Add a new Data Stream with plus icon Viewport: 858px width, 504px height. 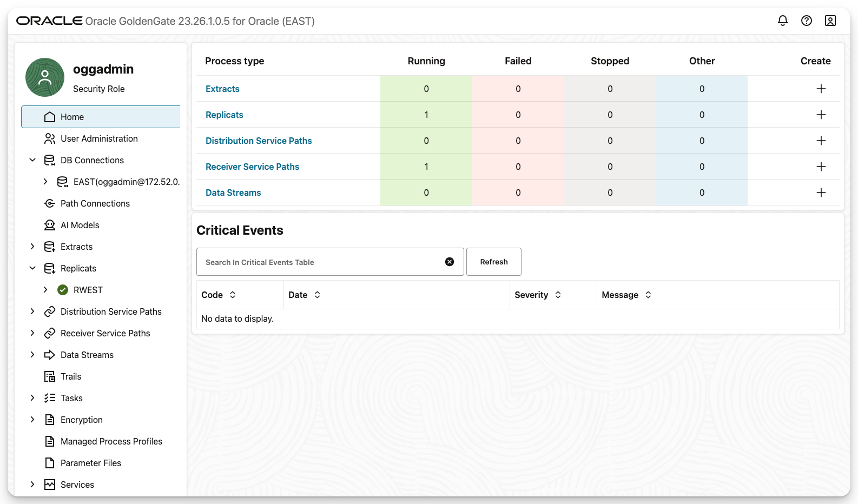pyautogui.click(x=821, y=193)
